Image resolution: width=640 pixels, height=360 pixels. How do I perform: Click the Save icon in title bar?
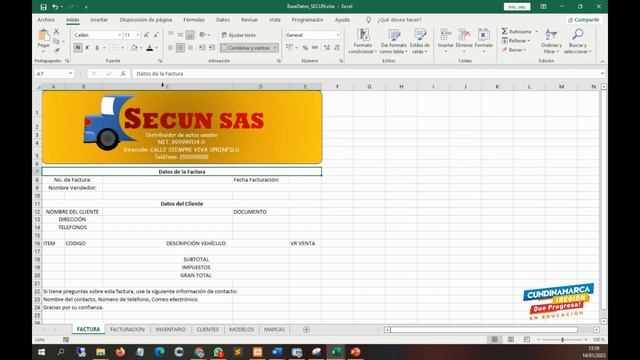[x=43, y=7]
